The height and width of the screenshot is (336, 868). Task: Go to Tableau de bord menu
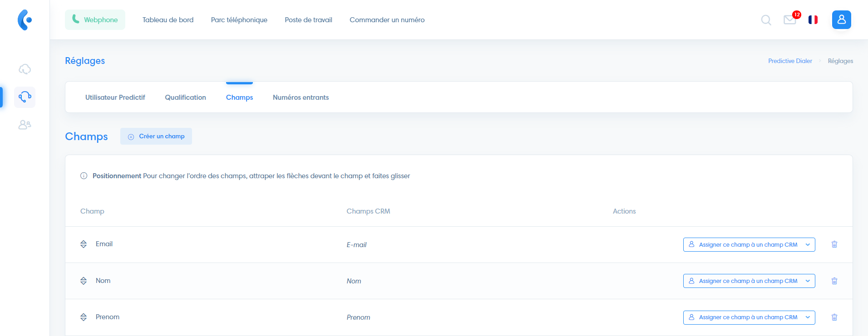[x=168, y=20]
